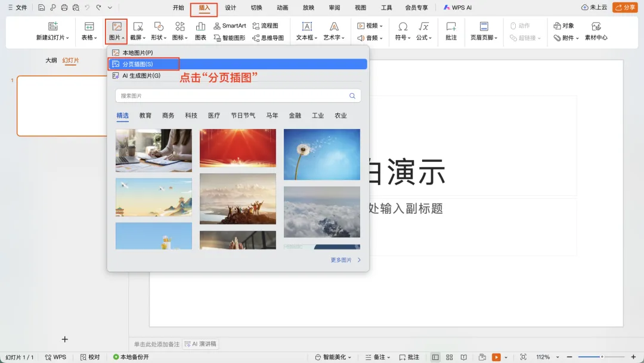
Task: Click the redo arrow icon
Action: tap(98, 7)
